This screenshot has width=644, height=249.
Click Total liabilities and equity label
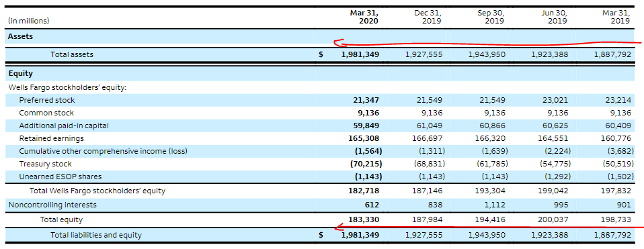(96, 235)
